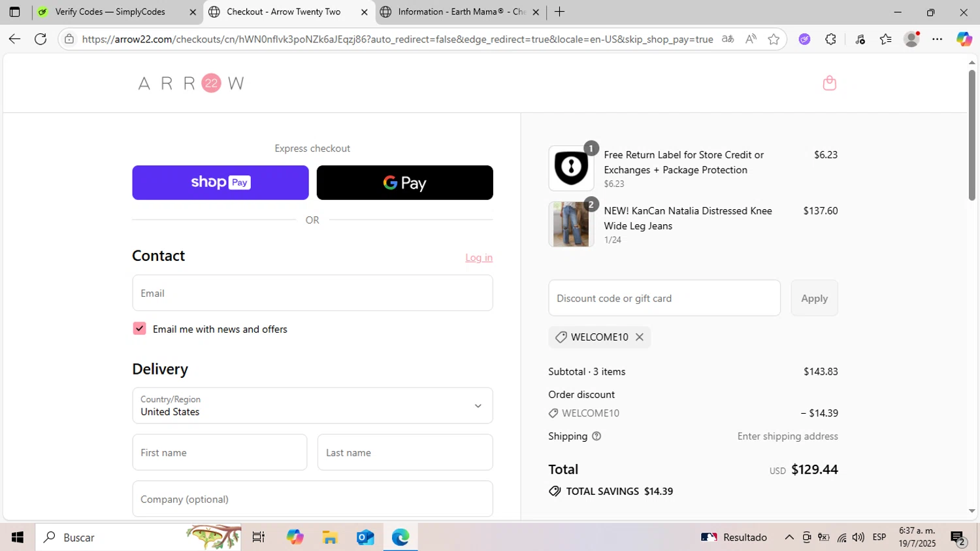The width and height of the screenshot is (980, 551).
Task: Open the Resultado widget in taskbar
Action: 734,537
